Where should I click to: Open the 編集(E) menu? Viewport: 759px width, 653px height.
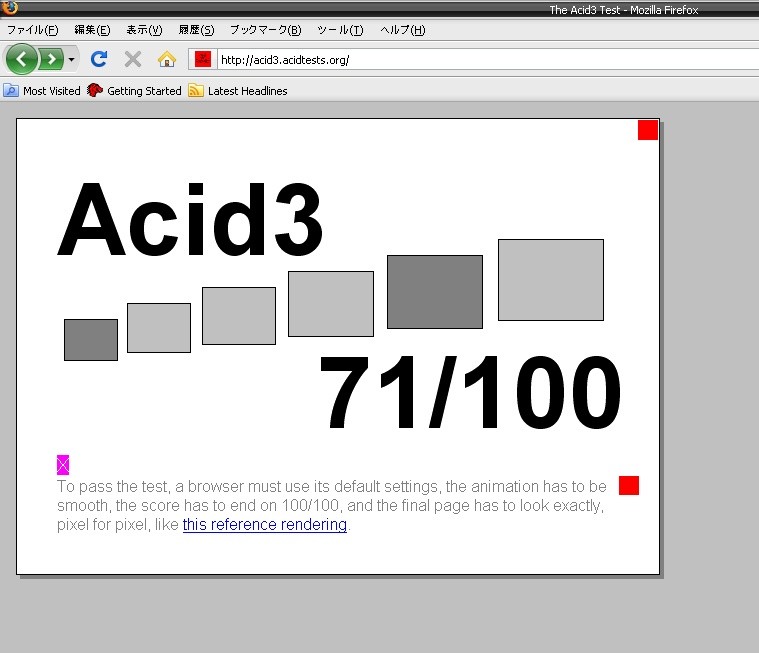coord(92,30)
